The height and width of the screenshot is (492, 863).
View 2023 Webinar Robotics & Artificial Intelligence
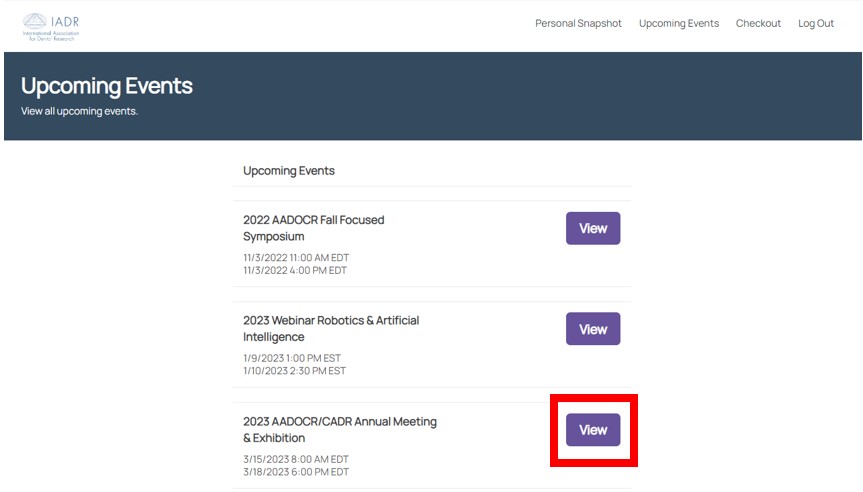[593, 329]
